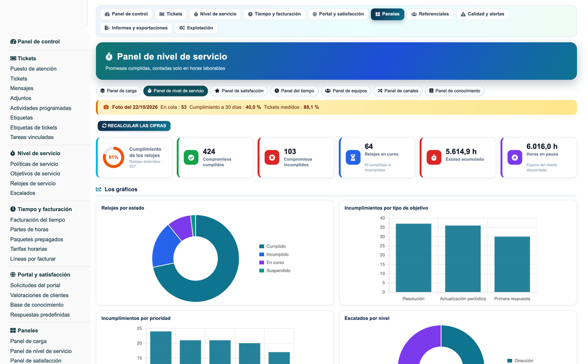Open Políticas de servicio sidebar link
Image resolution: width=588 pixels, height=364 pixels.
click(x=34, y=164)
